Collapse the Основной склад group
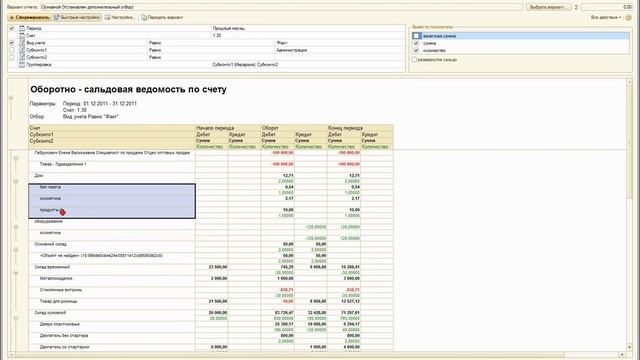 (x=16, y=249)
